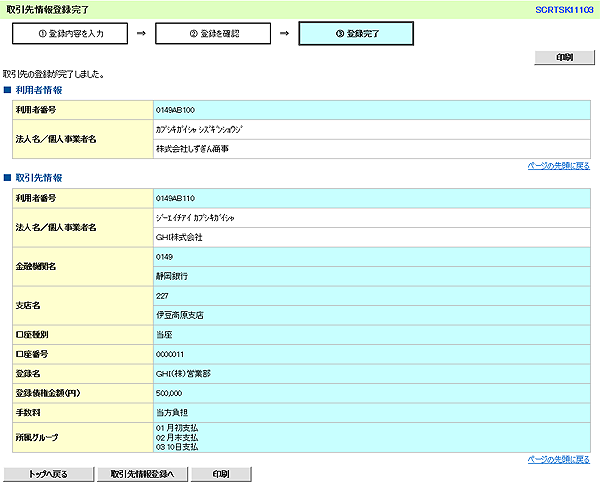The width and height of the screenshot is (600, 488).
Task: Click the 取引先情報 section heading
Action: 39,178
